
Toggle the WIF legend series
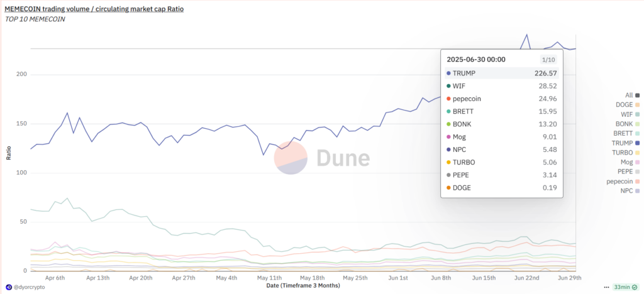(630, 114)
